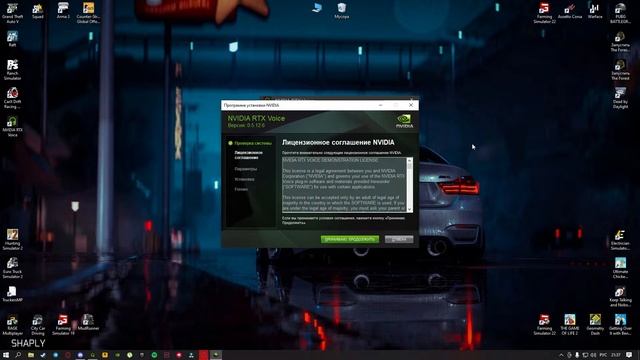Open the Keep Talking and Nobody Explodes shortcut
The image size is (640, 360).
(x=620, y=296)
